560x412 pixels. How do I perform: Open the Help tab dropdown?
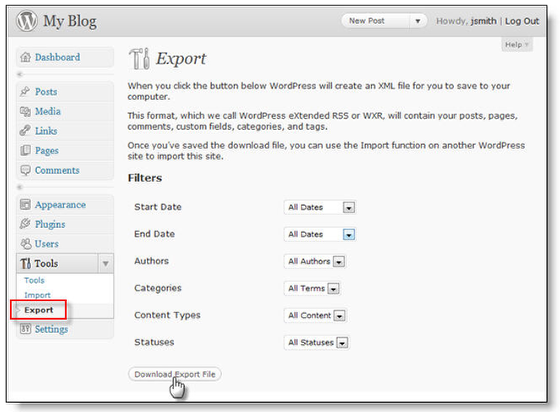coord(517,45)
